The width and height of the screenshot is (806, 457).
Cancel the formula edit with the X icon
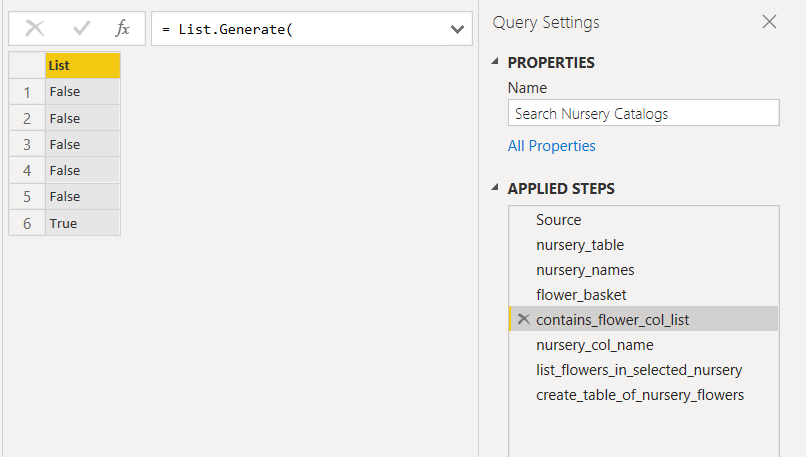click(x=35, y=28)
